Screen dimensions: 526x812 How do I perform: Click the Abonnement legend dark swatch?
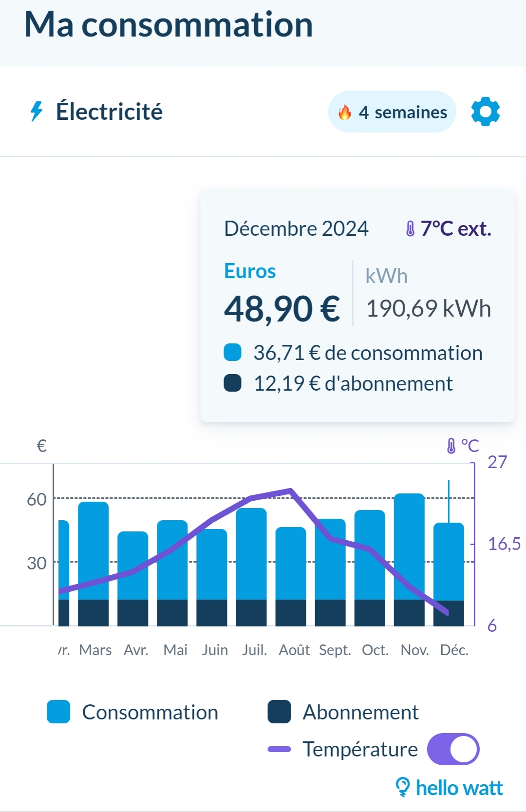click(x=280, y=712)
